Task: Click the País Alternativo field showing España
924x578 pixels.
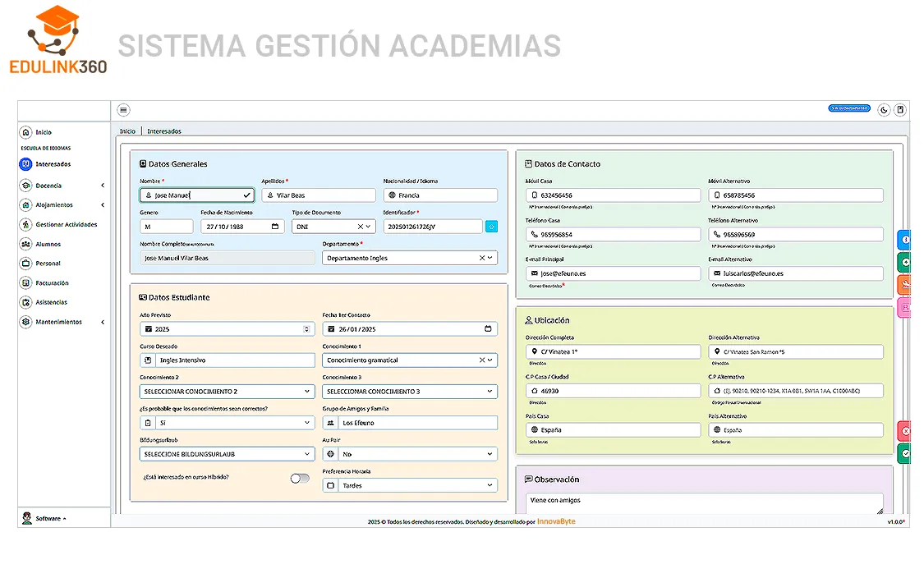Action: coord(796,430)
